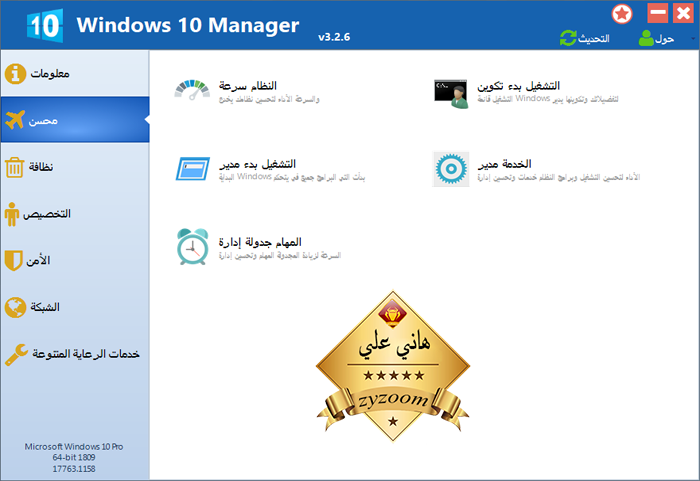This screenshot has width=700, height=481.
Task: Click the green user icon for حول
Action: [646, 38]
